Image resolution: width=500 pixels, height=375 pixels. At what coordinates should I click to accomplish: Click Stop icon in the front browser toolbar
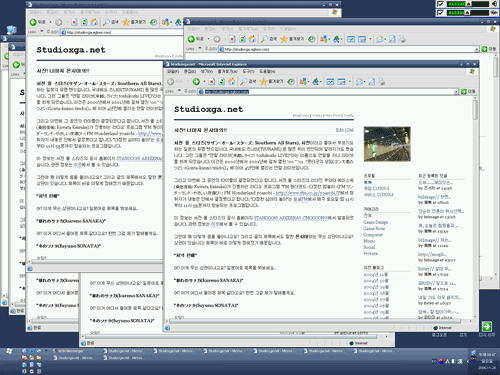[x=211, y=82]
